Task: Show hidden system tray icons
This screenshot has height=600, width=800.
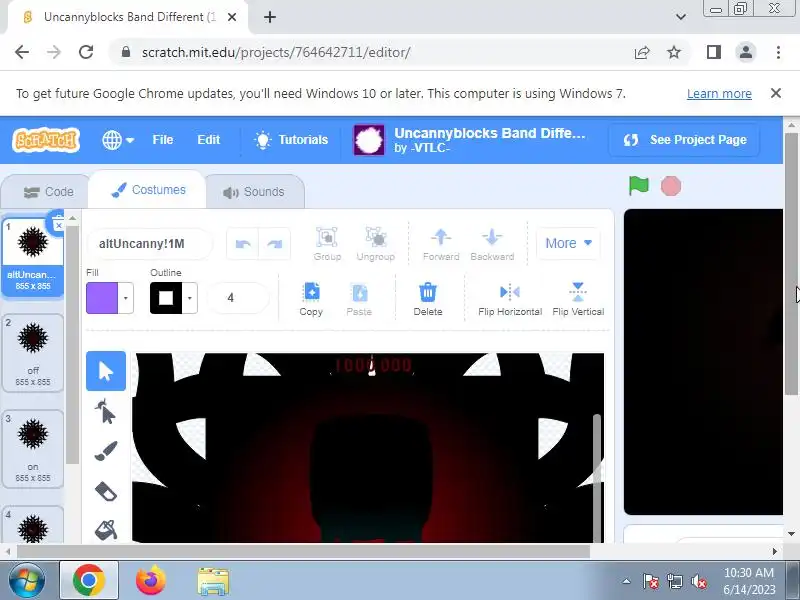Action: 627,581
